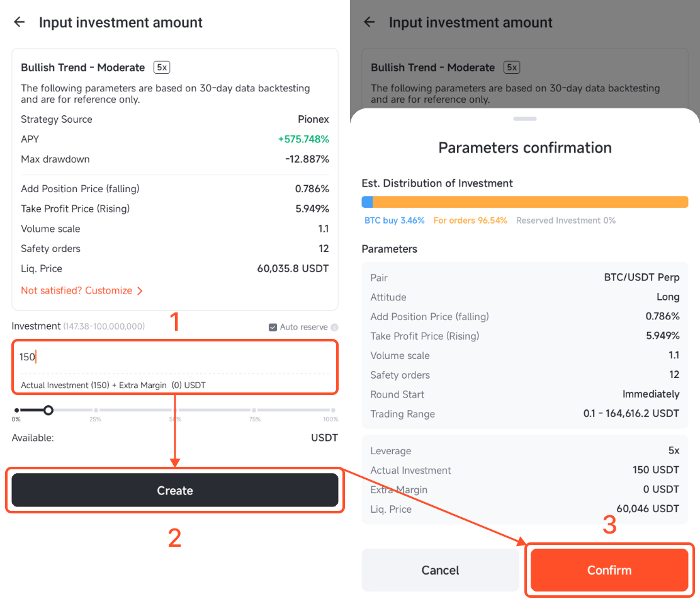
Task: Set investment slider to 25% mark
Action: (96, 410)
